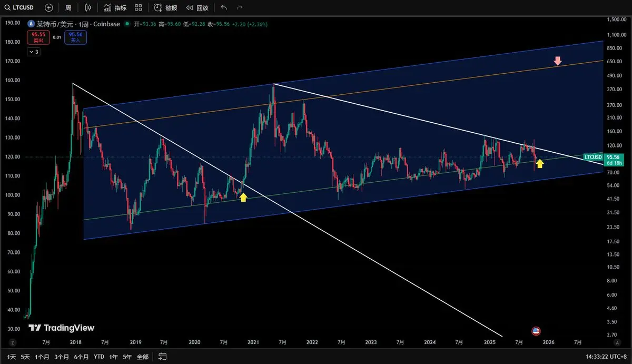Viewport: 632px width, 364px height.
Task: Select the 3个月 date range
Action: (62, 357)
